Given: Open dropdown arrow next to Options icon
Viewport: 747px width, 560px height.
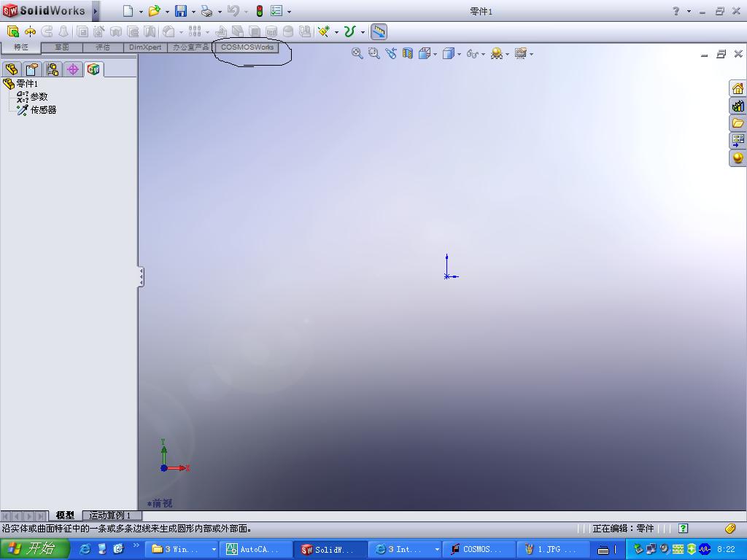Looking at the screenshot, I should click(x=289, y=12).
